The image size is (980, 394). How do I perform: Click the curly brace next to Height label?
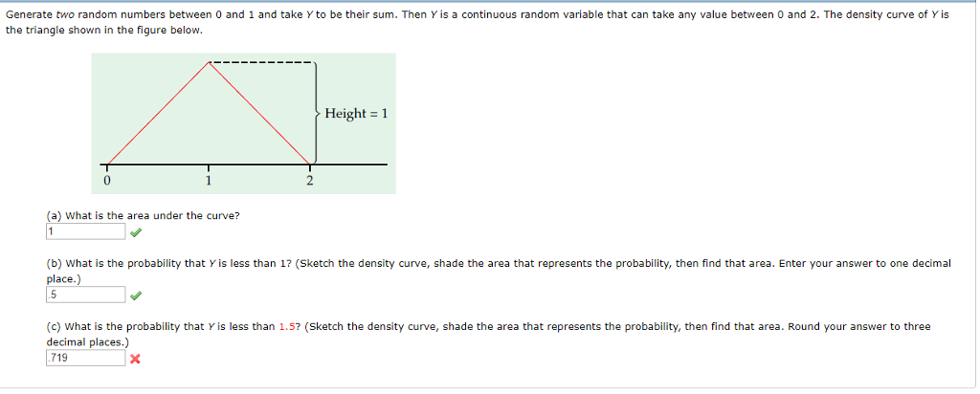click(x=316, y=113)
